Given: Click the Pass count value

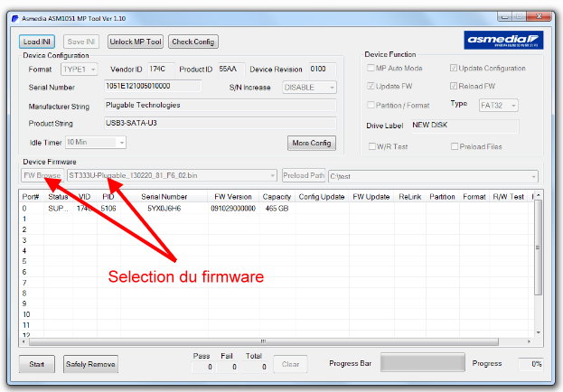Looking at the screenshot, I should coord(203,367).
